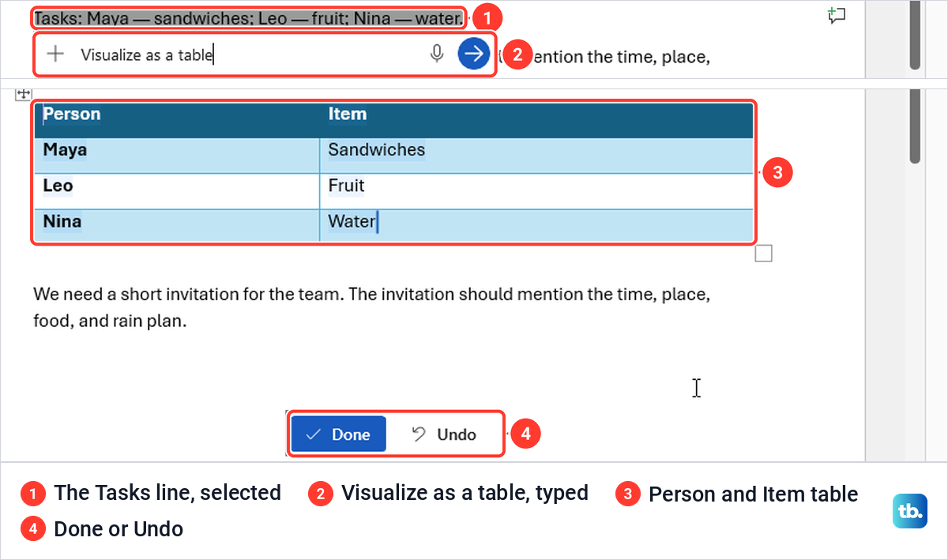Click the paragraph starting 'We need a short invitation'
Viewport: 948px width, 560px height.
point(371,308)
